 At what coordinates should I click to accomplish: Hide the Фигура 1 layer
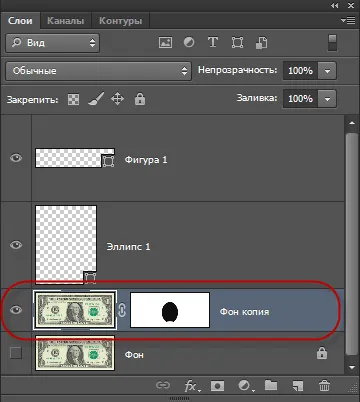click(x=16, y=158)
